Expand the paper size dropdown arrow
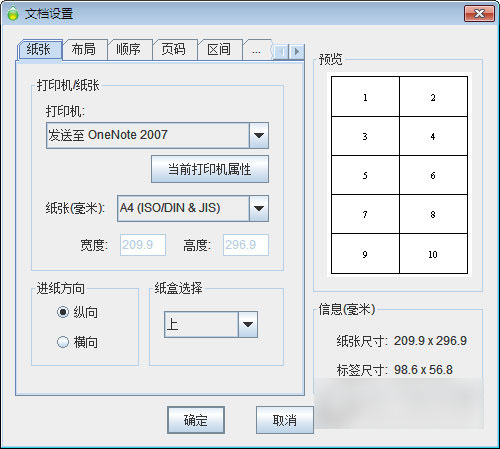Viewport: 500px width, 449px height. [x=259, y=208]
